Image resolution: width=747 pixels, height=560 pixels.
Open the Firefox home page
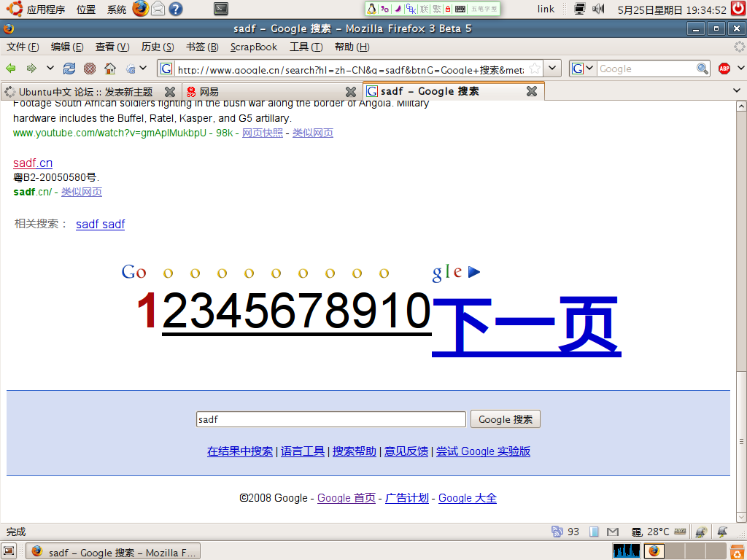(110, 69)
